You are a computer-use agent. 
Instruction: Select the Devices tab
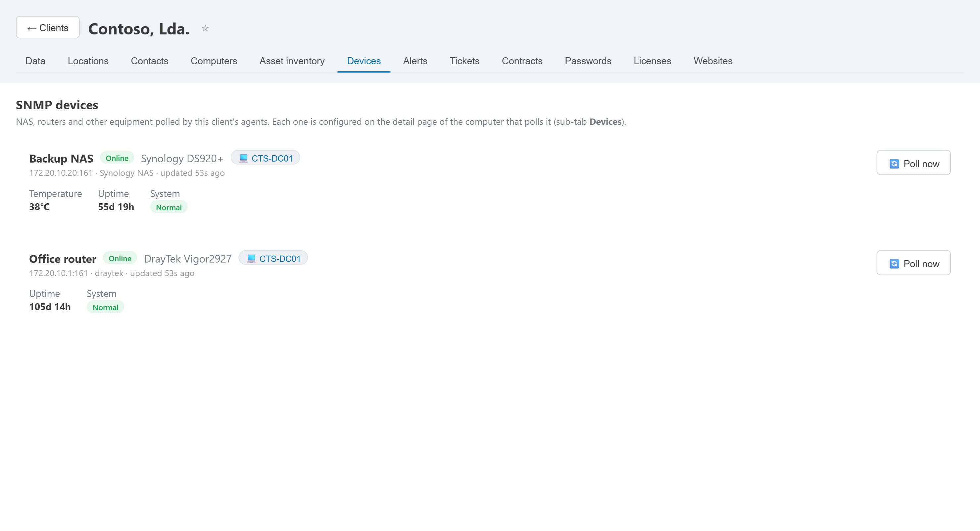[364, 61]
